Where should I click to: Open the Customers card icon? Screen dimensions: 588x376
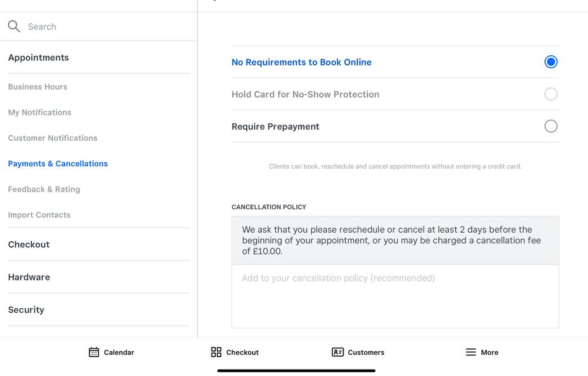(x=338, y=352)
